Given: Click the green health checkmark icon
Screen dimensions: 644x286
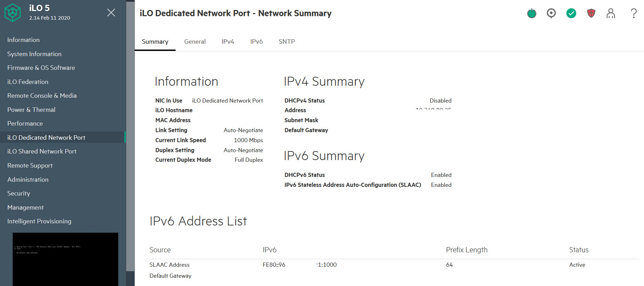Looking at the screenshot, I should [571, 13].
